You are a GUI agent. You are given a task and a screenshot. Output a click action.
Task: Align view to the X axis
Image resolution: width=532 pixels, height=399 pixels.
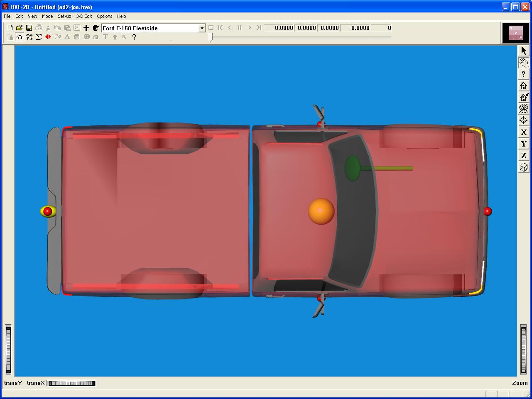pyautogui.click(x=523, y=132)
